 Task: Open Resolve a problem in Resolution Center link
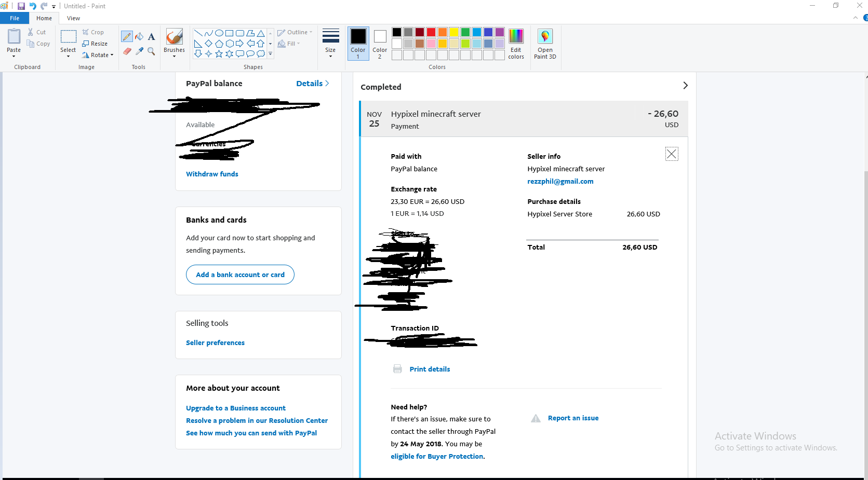point(257,421)
